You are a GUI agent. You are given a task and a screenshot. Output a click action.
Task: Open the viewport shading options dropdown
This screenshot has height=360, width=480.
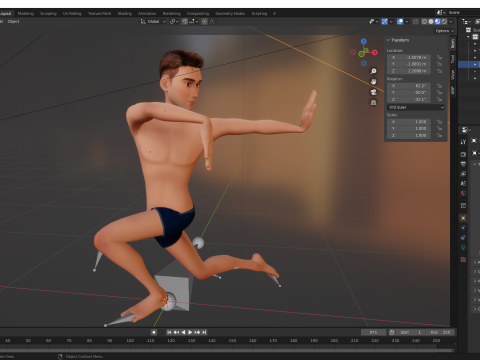click(x=451, y=21)
